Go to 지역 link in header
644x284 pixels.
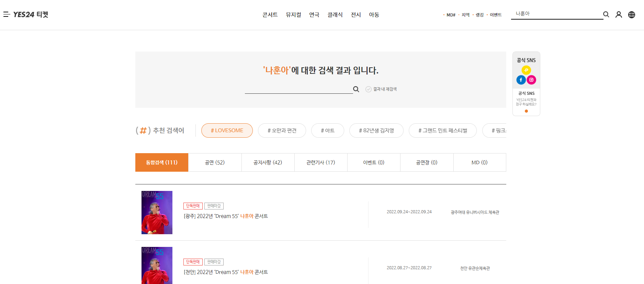[x=465, y=15]
